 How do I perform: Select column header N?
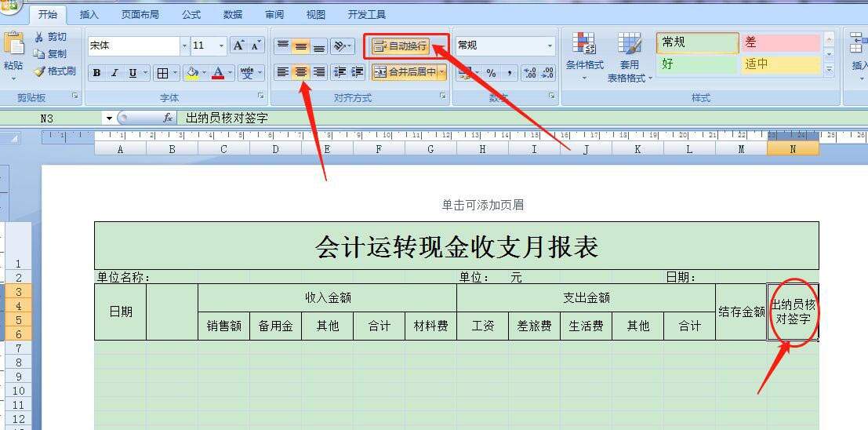[793, 149]
